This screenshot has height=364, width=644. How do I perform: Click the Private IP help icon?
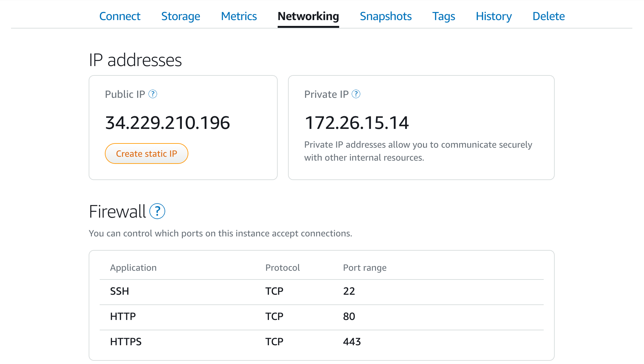pos(356,94)
